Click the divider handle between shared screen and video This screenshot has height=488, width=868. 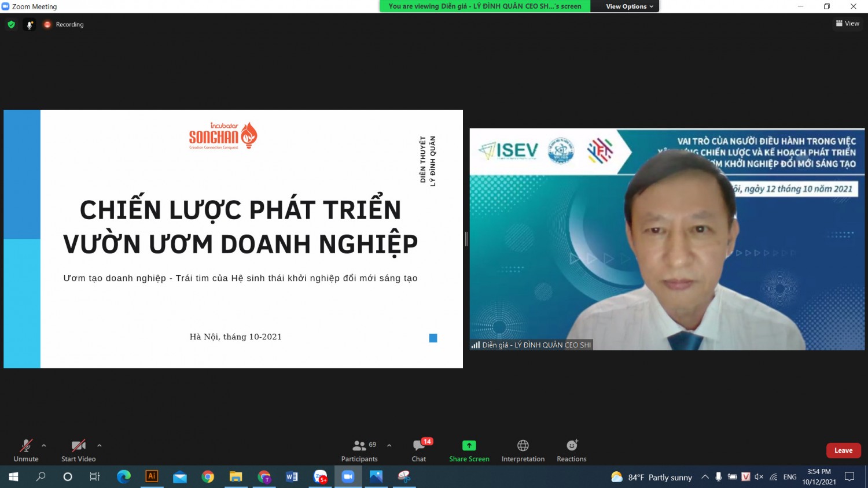(x=466, y=239)
